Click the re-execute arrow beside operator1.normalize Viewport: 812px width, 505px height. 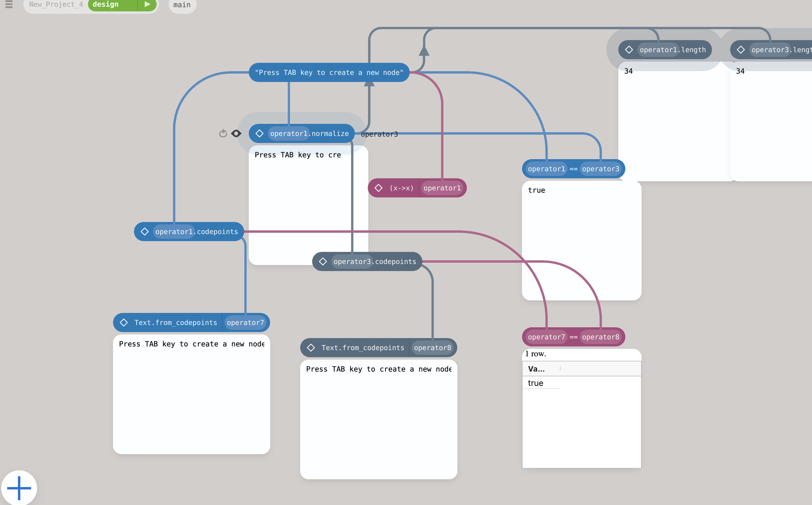223,133
